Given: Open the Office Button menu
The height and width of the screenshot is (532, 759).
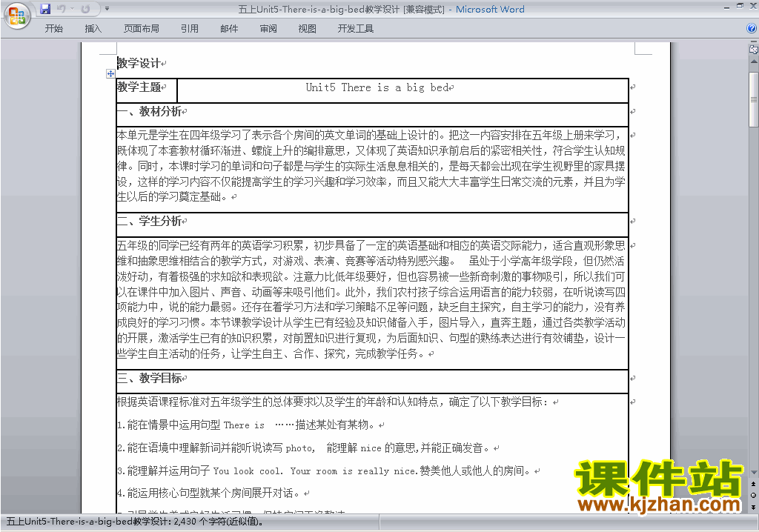Looking at the screenshot, I should coord(17,16).
